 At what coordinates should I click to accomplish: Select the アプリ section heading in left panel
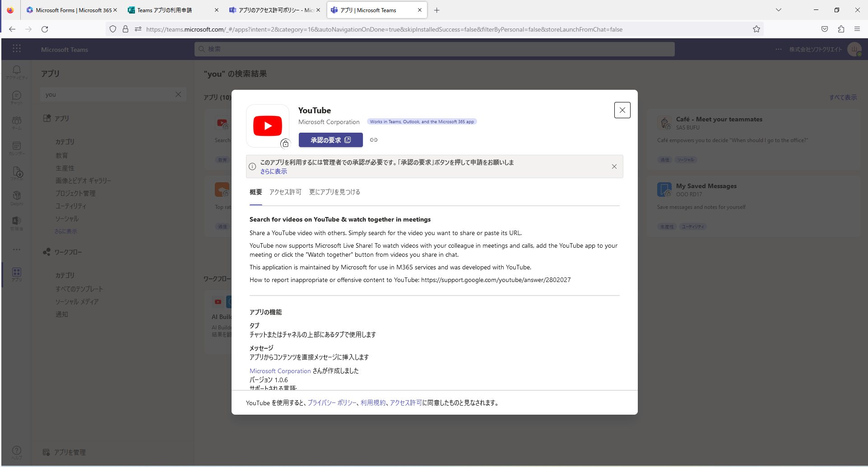[62, 119]
